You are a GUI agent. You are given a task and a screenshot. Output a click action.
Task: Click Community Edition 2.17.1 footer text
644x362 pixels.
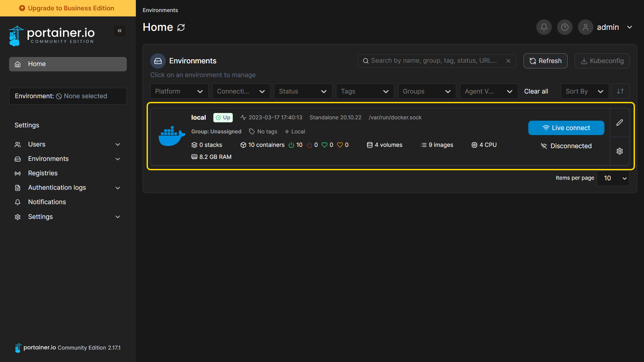tap(89, 348)
